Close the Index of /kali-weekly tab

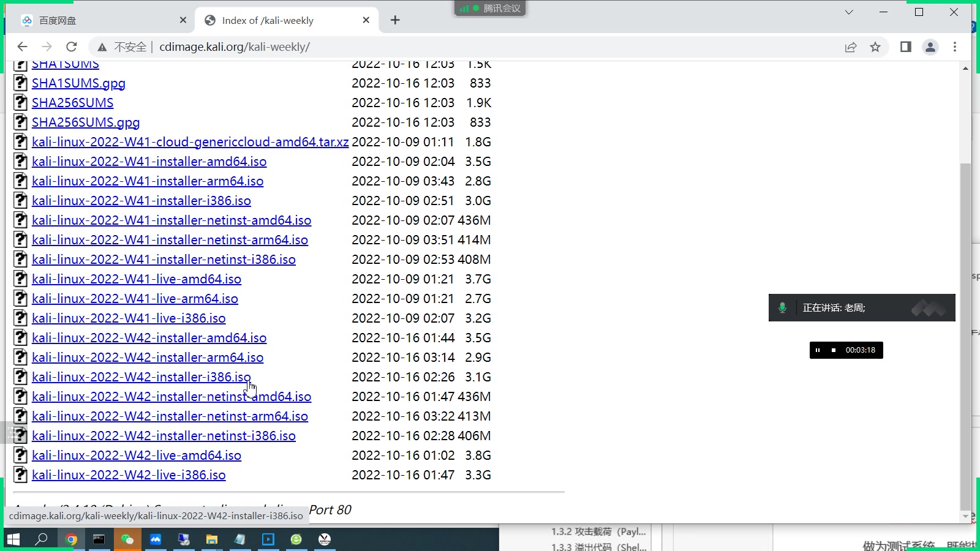point(366,20)
